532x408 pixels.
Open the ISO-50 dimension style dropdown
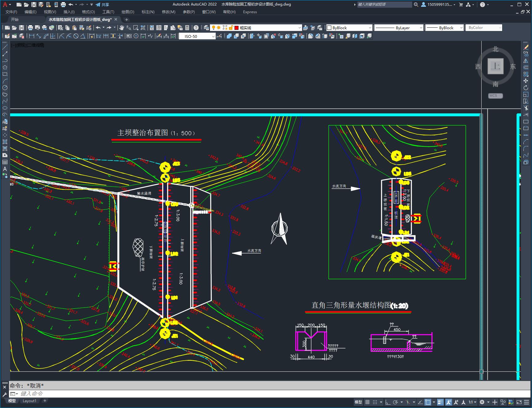pos(213,36)
